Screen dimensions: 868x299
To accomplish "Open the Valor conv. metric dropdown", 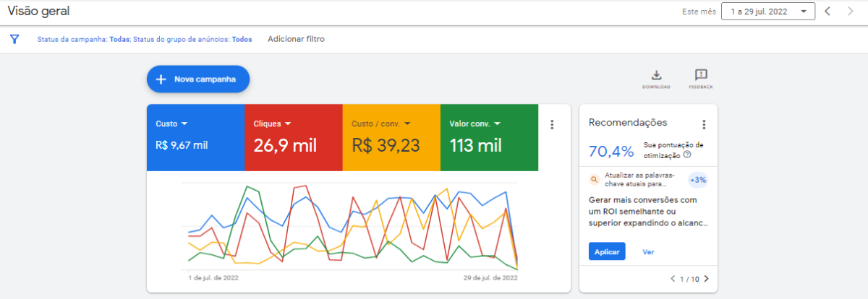I will (475, 123).
